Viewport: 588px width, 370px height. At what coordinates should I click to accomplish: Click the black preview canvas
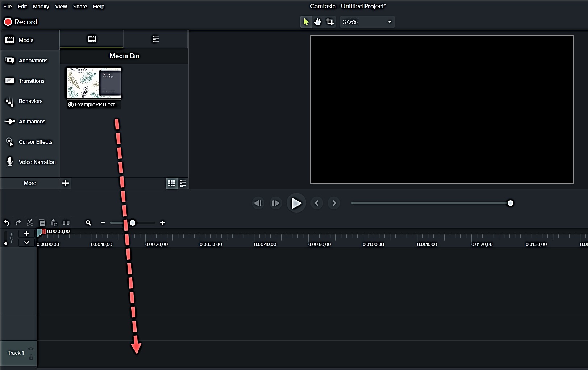pyautogui.click(x=442, y=110)
